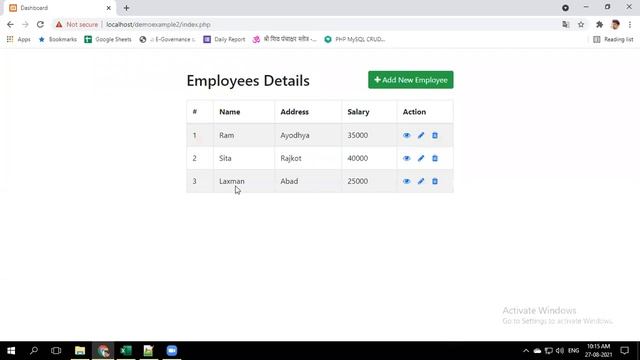Open the Extensions puzzle icon
The height and width of the screenshot is (360, 640).
pyautogui.click(x=599, y=24)
